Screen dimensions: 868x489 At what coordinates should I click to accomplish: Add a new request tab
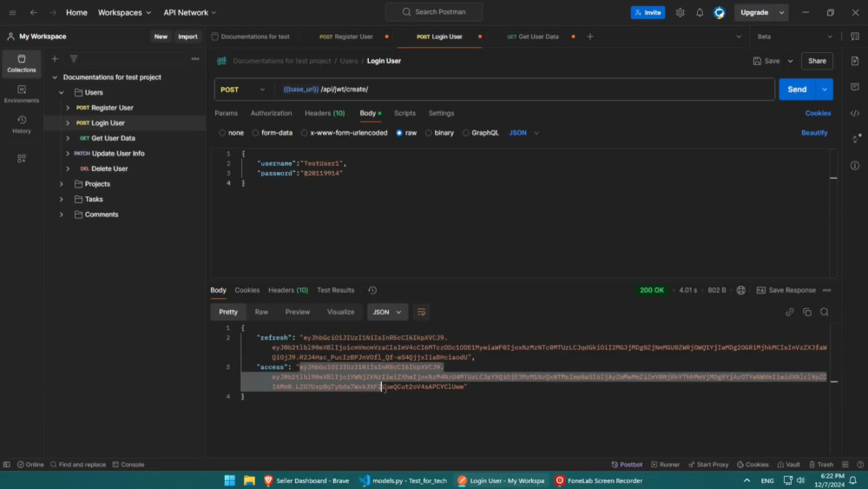point(590,36)
